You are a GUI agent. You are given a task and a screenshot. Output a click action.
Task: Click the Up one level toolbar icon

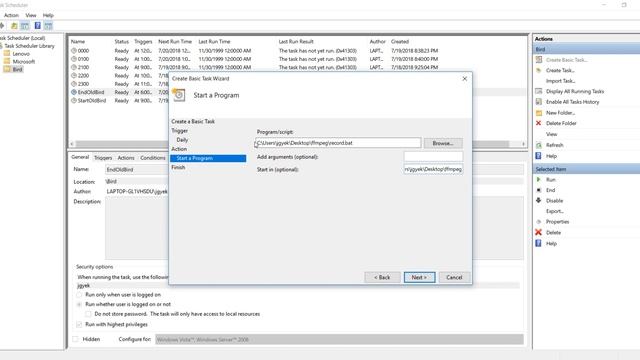tap(14, 26)
